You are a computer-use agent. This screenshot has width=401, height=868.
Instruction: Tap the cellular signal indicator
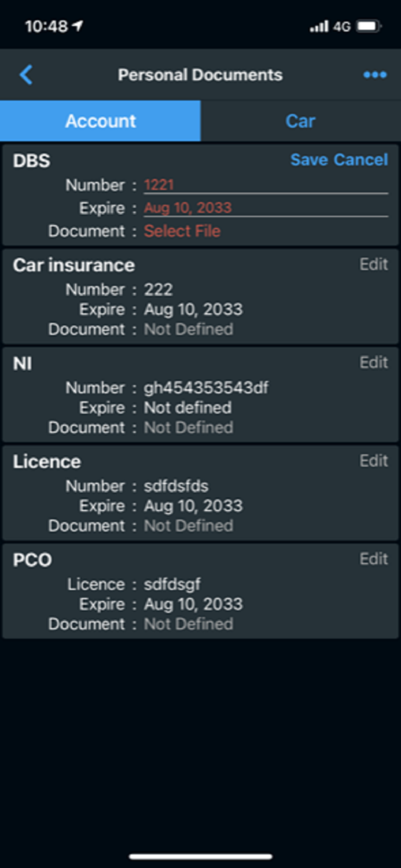click(320, 26)
